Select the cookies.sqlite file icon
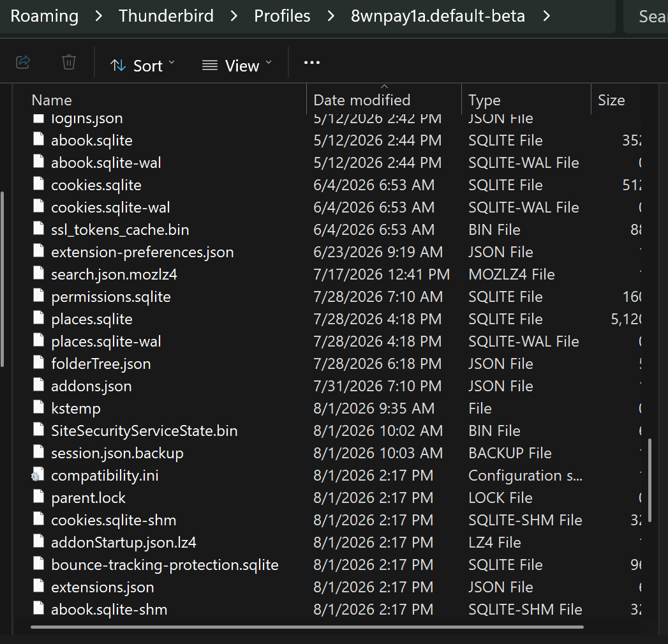The image size is (668, 644). 39,184
